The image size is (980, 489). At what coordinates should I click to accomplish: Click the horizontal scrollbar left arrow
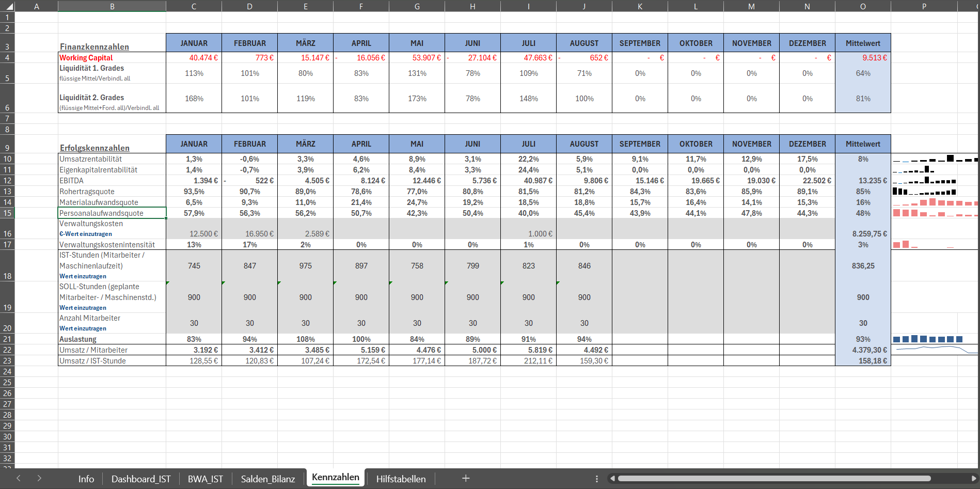[x=613, y=479]
